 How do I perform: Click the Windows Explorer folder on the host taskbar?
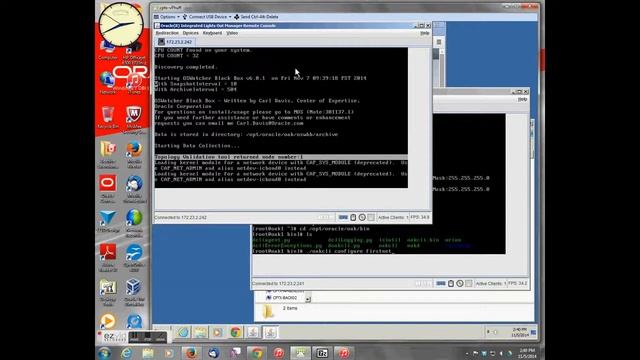(148, 353)
